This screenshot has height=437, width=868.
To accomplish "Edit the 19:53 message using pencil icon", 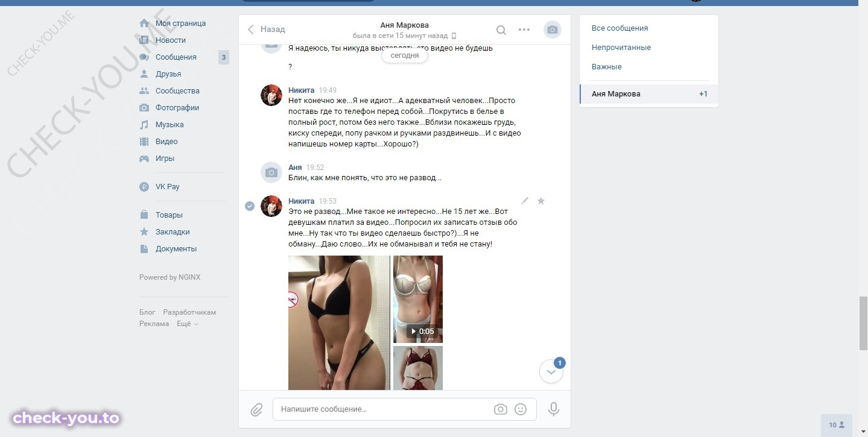I will tap(525, 201).
